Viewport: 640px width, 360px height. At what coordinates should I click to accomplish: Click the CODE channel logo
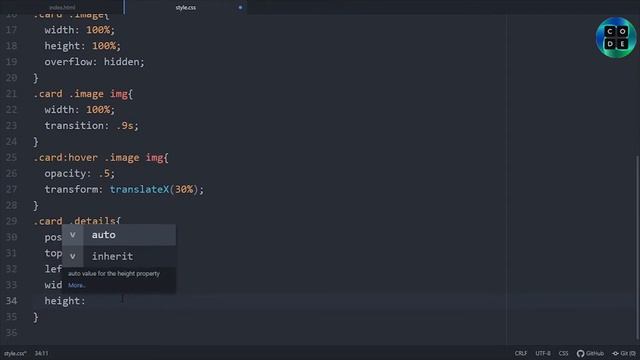coord(616,38)
